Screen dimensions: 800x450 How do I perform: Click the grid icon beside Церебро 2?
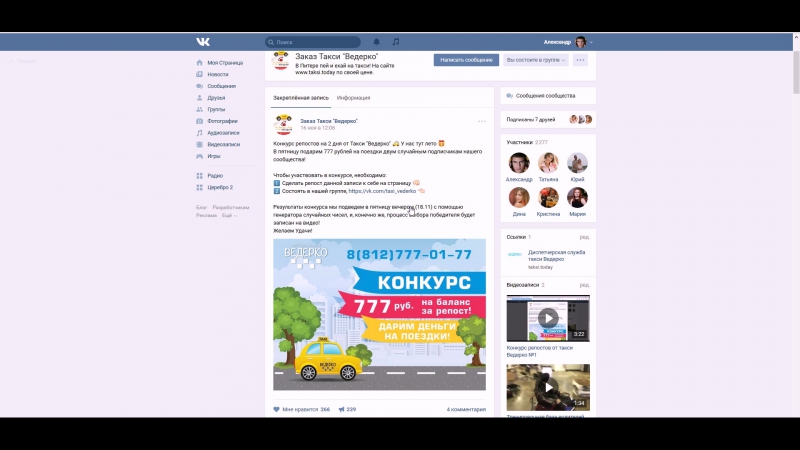coord(199,188)
